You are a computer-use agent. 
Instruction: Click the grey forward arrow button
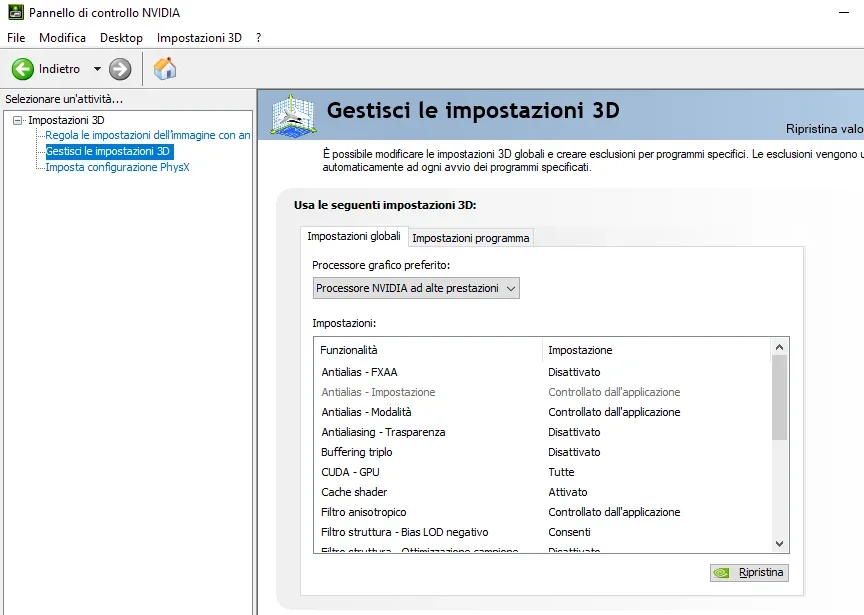120,69
